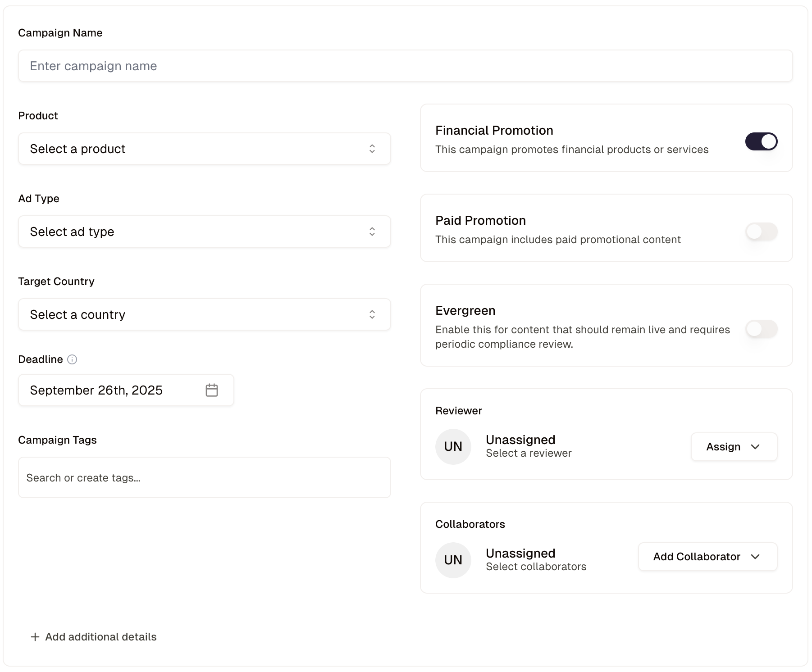Enable the Paid Promotion toggle
This screenshot has height=672, width=812.
[x=761, y=232]
